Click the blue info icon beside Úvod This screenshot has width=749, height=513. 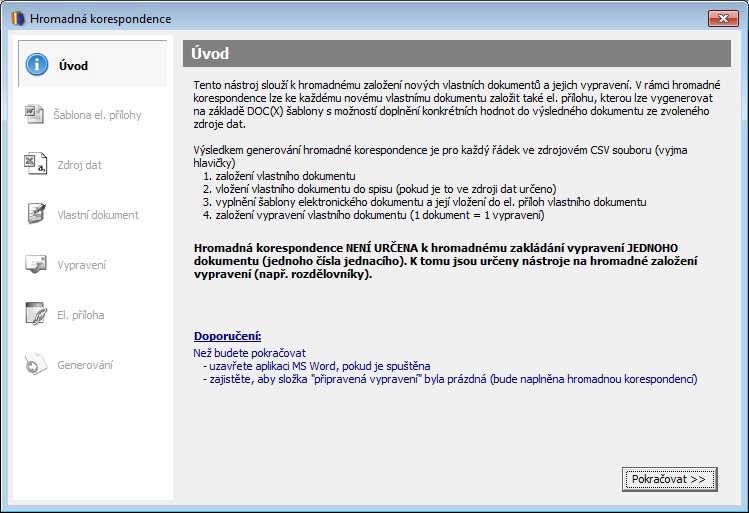pyautogui.click(x=37, y=64)
